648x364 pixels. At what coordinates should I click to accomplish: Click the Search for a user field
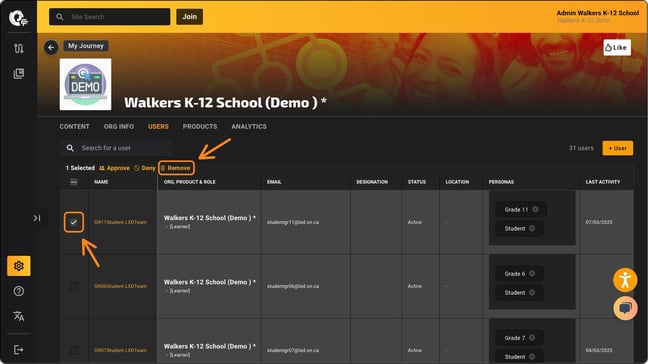pyautogui.click(x=116, y=148)
